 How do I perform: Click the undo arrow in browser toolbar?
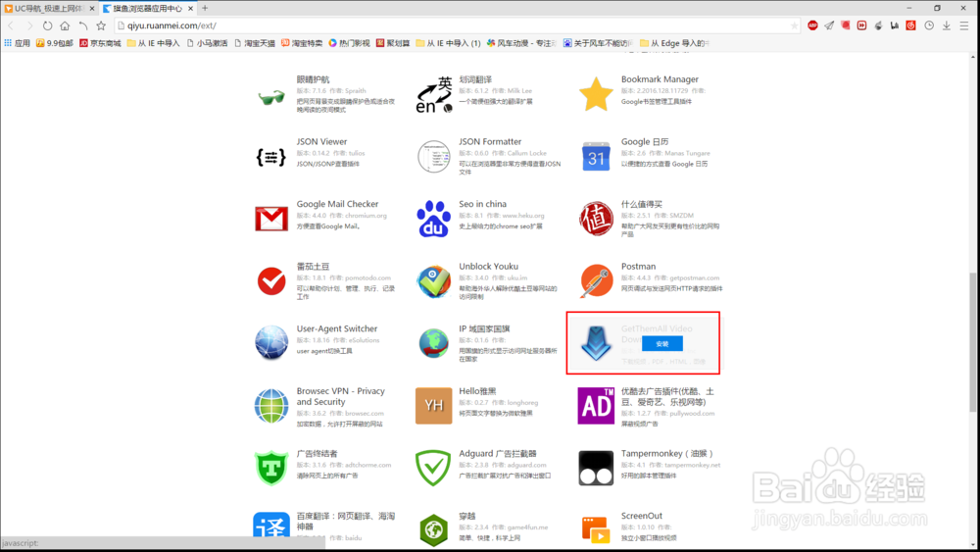(83, 25)
